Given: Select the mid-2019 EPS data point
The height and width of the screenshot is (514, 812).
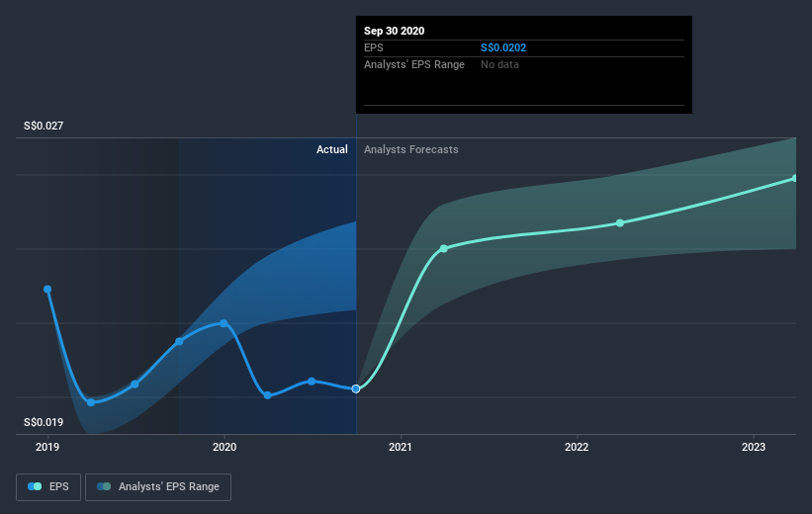Looking at the screenshot, I should [135, 385].
